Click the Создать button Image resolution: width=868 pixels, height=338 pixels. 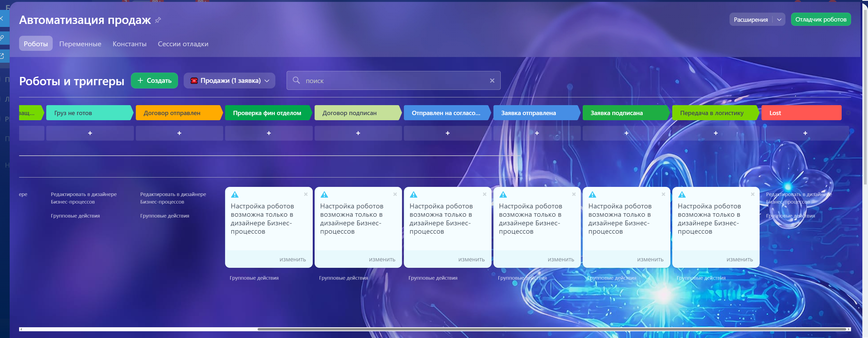point(154,81)
